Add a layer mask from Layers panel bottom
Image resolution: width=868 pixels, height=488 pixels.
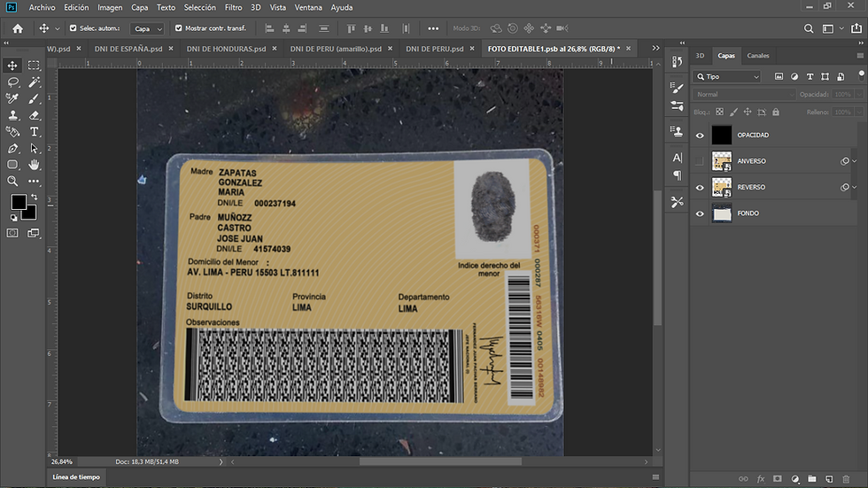point(778,478)
